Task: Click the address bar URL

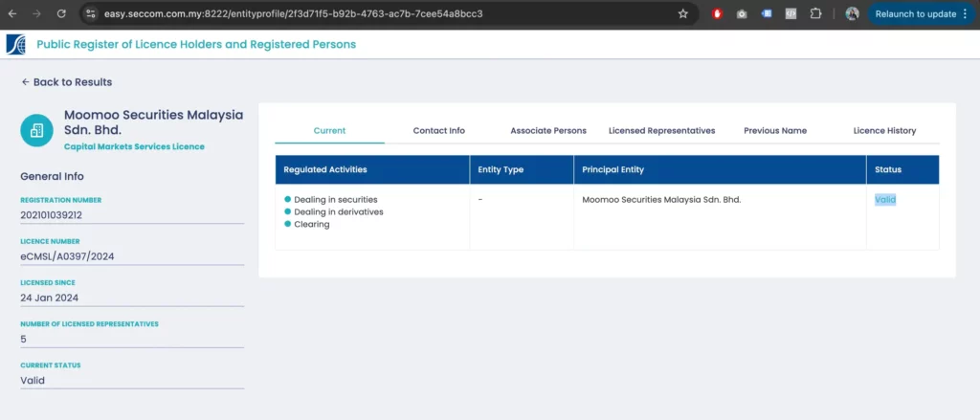Action: click(x=293, y=13)
